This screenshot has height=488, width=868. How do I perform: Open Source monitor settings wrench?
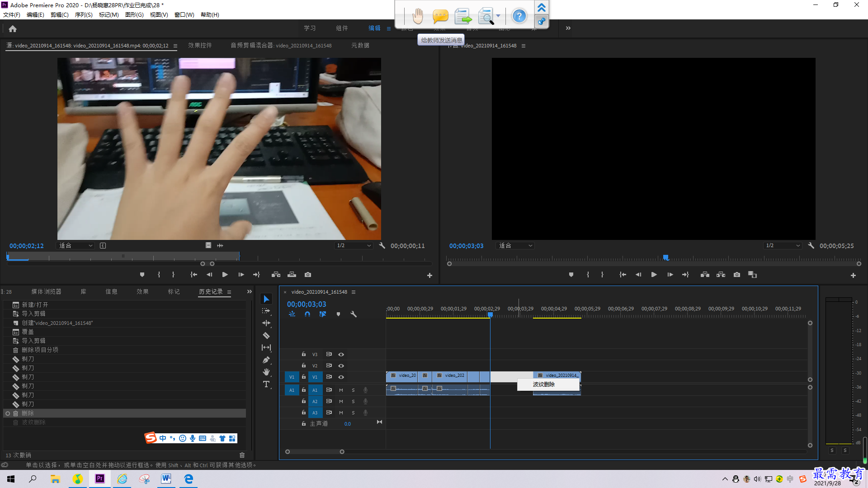pos(382,245)
